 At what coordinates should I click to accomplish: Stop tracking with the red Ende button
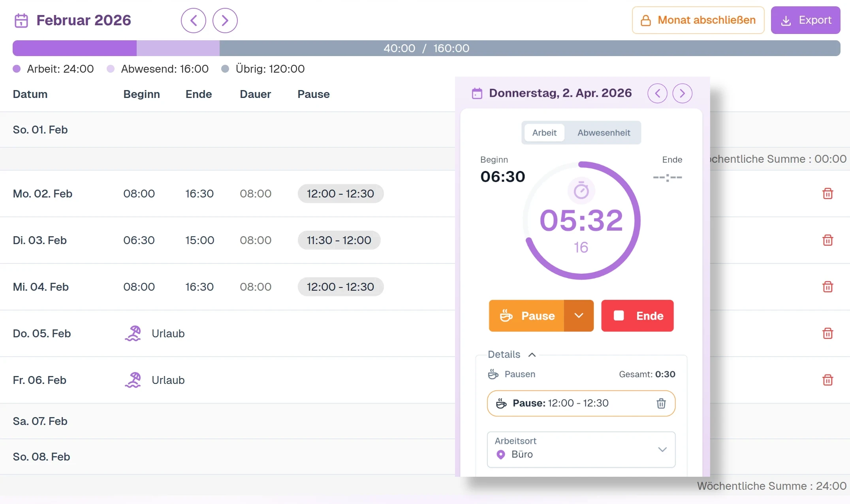click(637, 316)
